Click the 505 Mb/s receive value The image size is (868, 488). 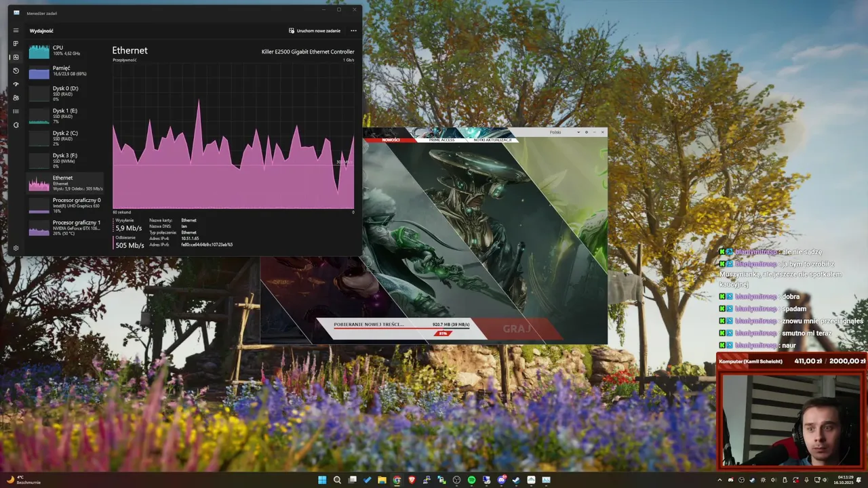pos(130,245)
